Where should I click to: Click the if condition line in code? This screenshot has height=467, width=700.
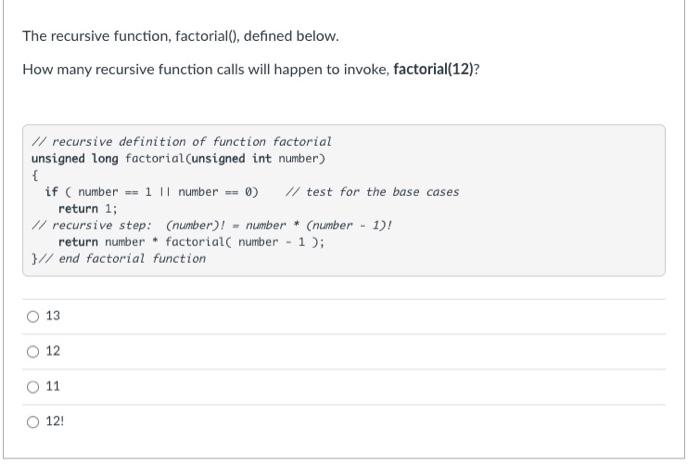point(152,192)
